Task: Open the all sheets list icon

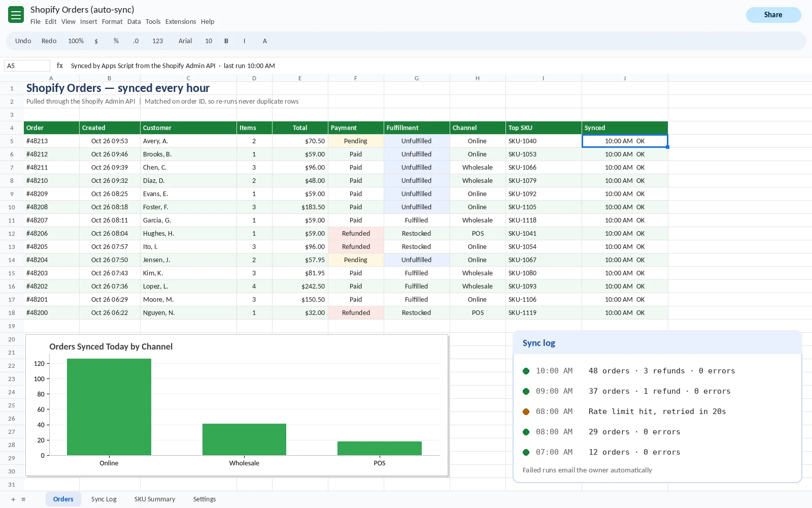Action: pos(23,499)
